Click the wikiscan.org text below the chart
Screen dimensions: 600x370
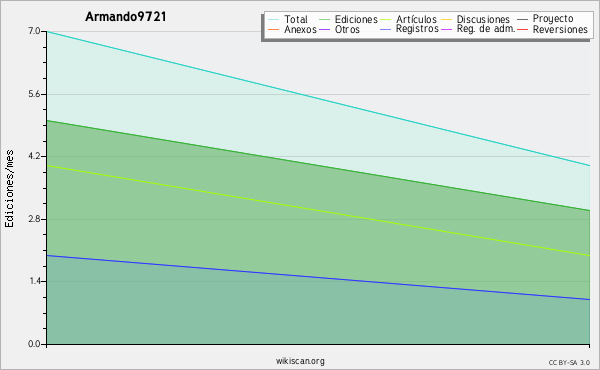click(300, 361)
